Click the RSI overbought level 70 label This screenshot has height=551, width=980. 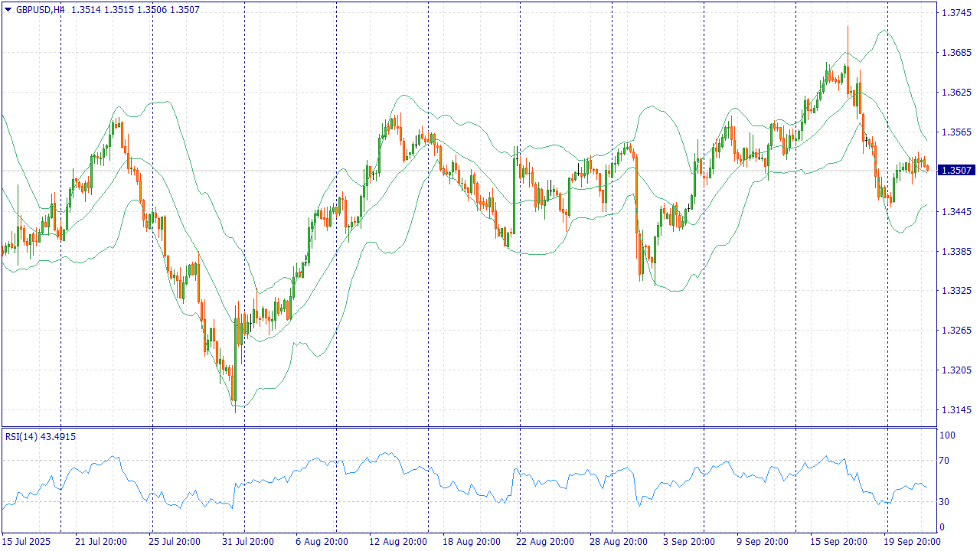point(946,461)
